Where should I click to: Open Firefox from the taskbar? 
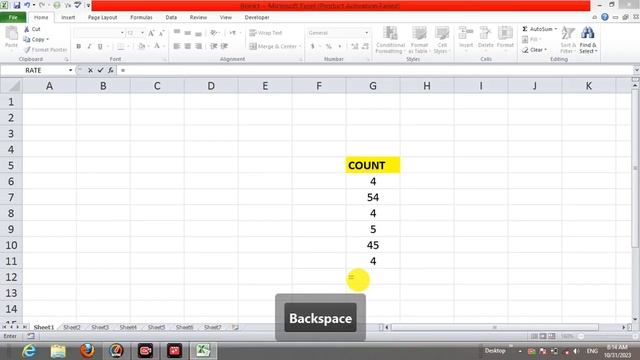point(87,351)
